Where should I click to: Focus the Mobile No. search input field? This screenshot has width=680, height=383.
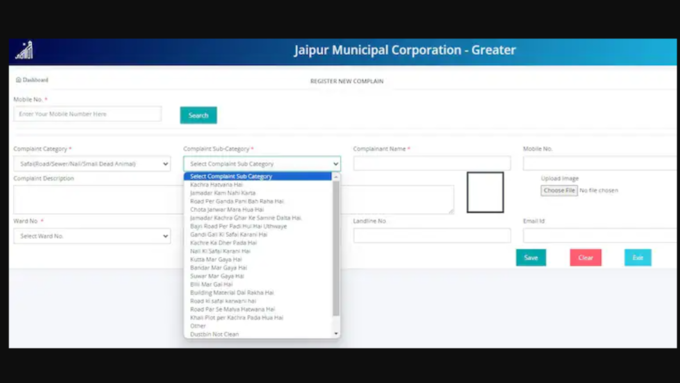click(x=88, y=114)
